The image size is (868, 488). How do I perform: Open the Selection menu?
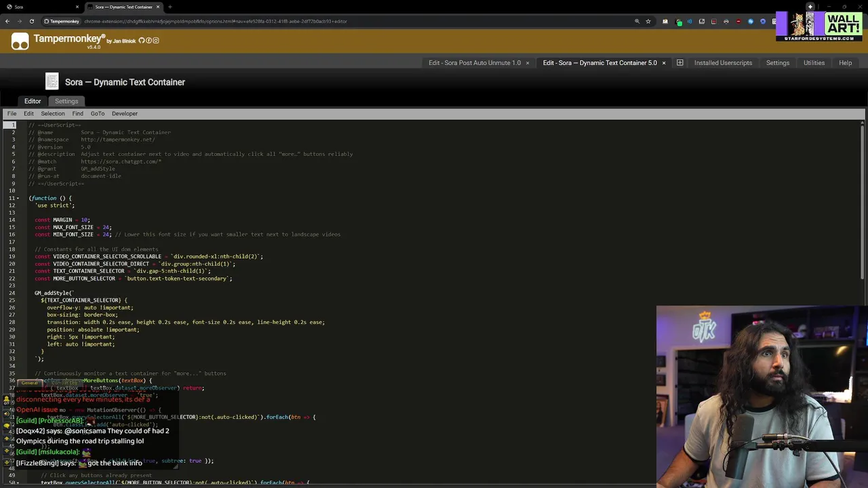[53, 113]
